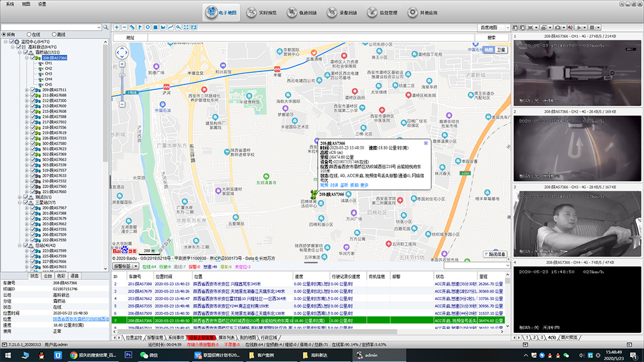The image size is (644, 362).
Task: Select the 在线 (online) radio button
Action: (29, 34)
